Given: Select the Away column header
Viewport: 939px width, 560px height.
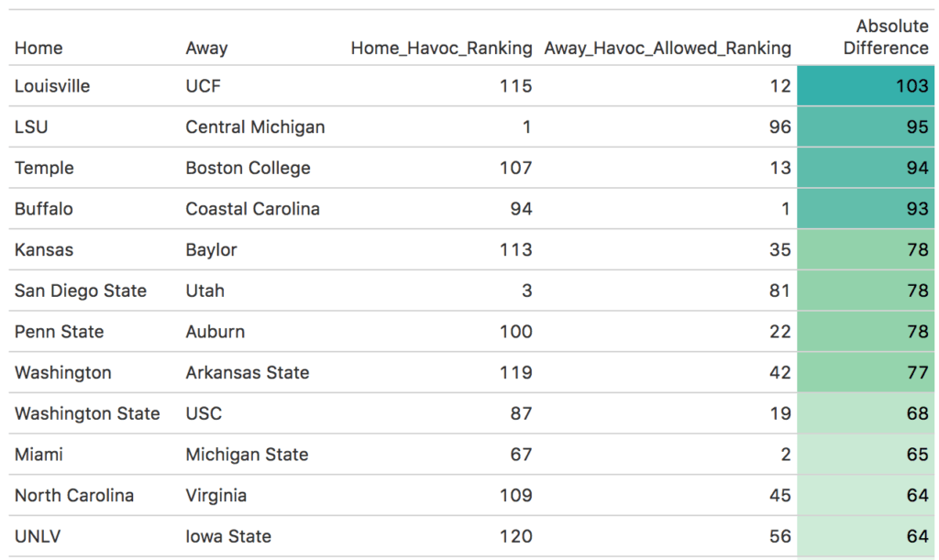Looking at the screenshot, I should click(x=206, y=48).
